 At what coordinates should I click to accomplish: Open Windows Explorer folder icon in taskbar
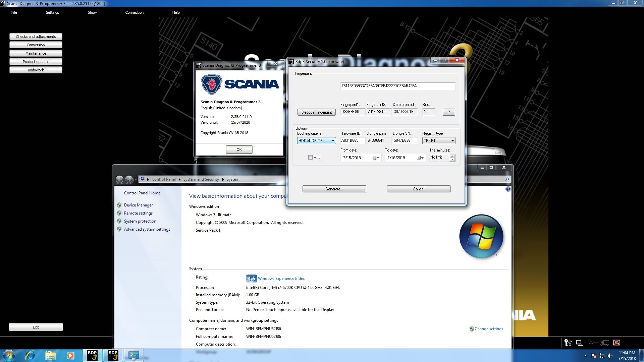(50, 355)
